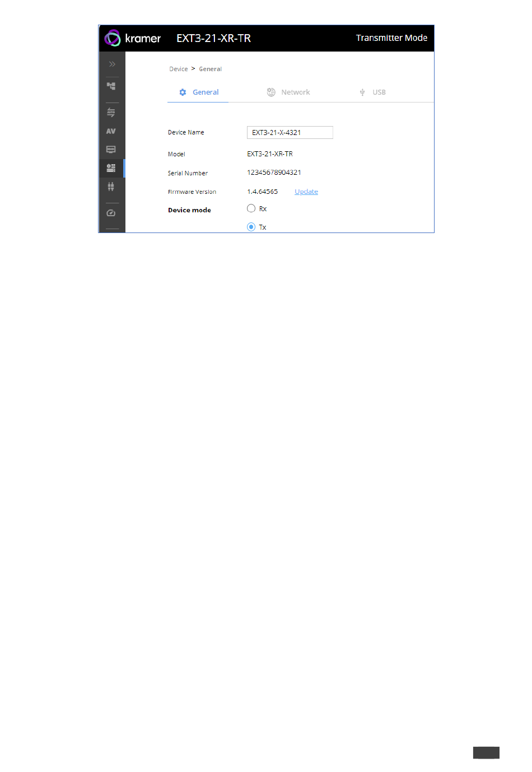Click the EXT3-21-XR-TR header title
This screenshot has width=532, height=772.
pos(213,38)
